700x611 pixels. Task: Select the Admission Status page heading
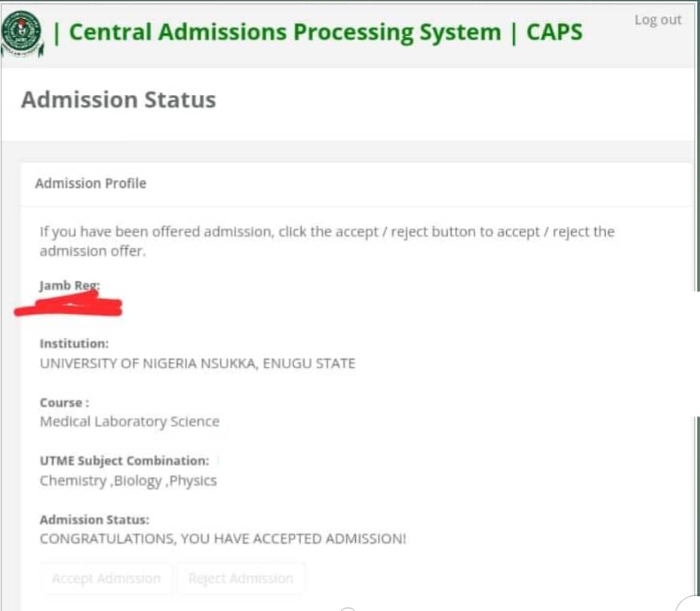point(118,100)
